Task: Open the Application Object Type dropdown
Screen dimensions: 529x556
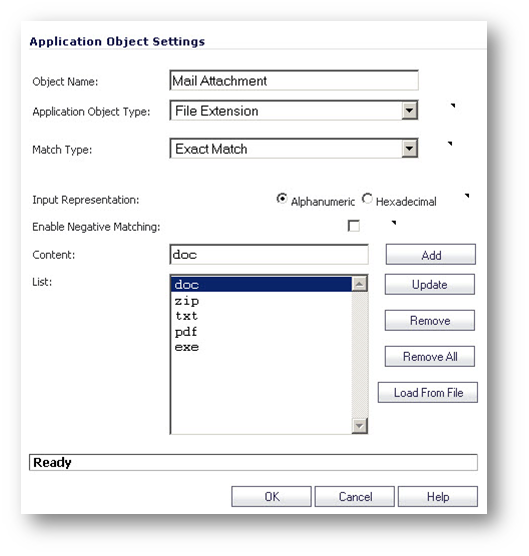Action: point(410,111)
